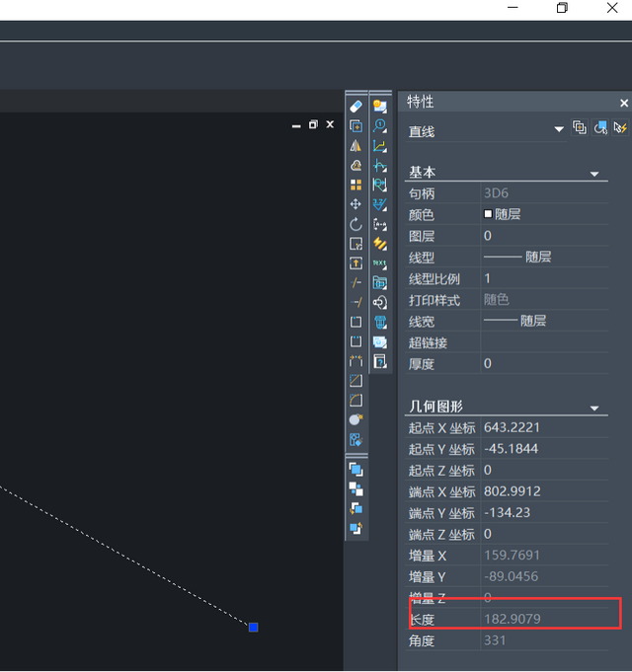This screenshot has height=672, width=632.
Task: Click the Break tool with two dots
Action: [355, 341]
